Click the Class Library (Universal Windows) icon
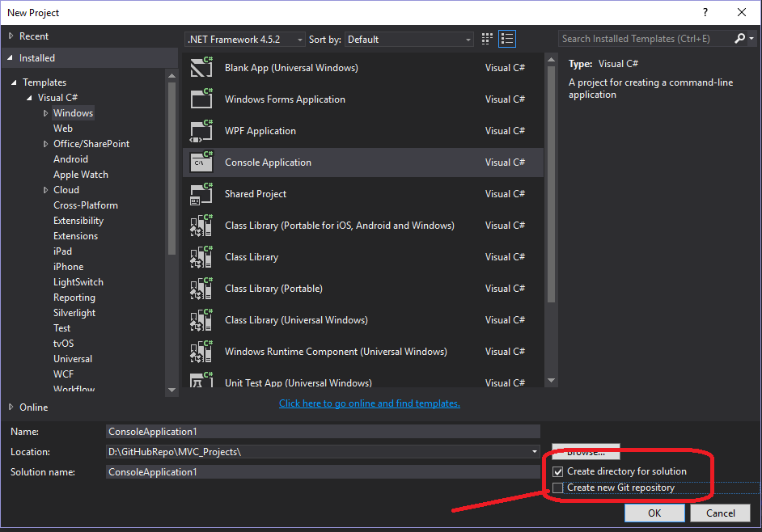The image size is (762, 532). [x=201, y=320]
